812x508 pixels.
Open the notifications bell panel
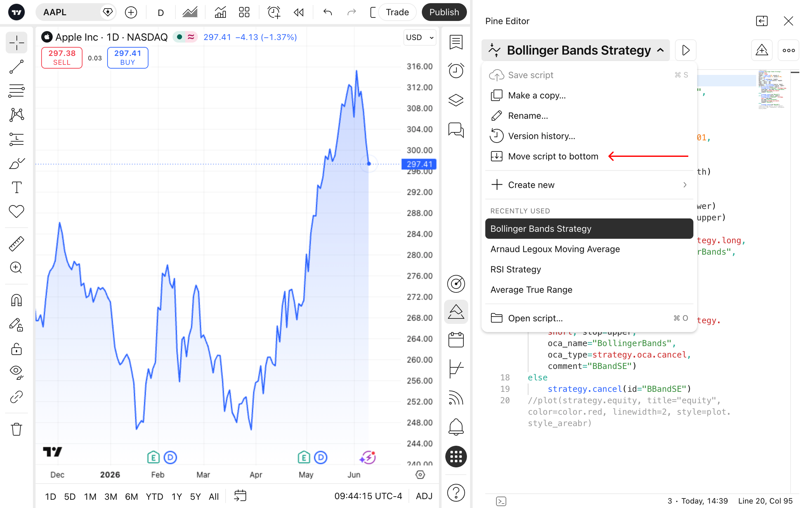pos(456,427)
